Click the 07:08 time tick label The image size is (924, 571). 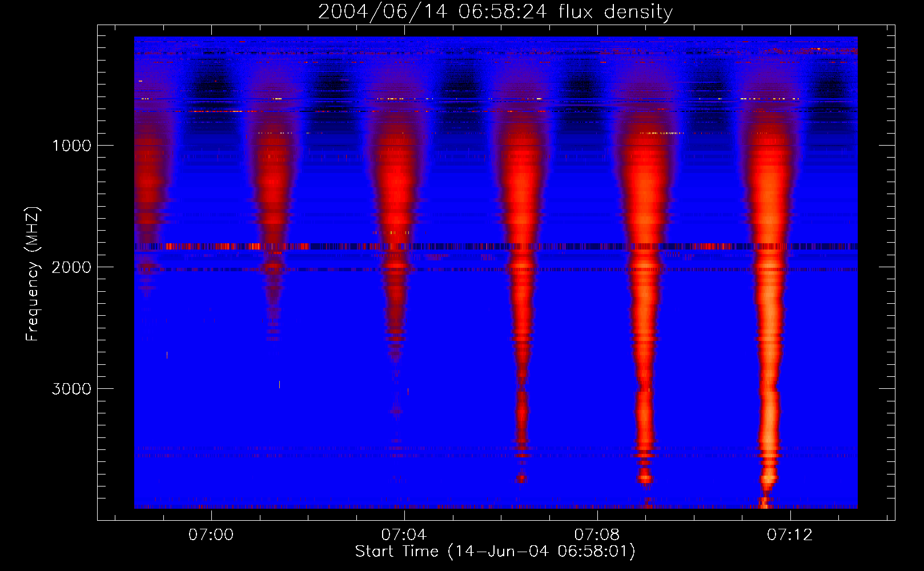pos(597,535)
